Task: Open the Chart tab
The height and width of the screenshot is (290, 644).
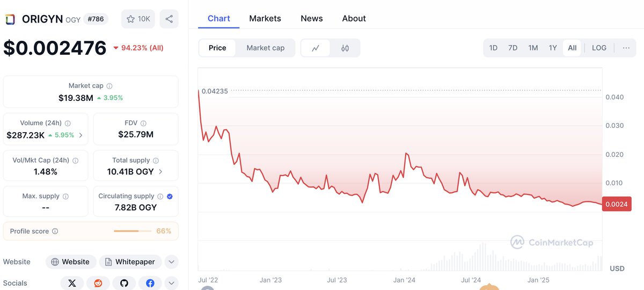Action: pyautogui.click(x=219, y=18)
